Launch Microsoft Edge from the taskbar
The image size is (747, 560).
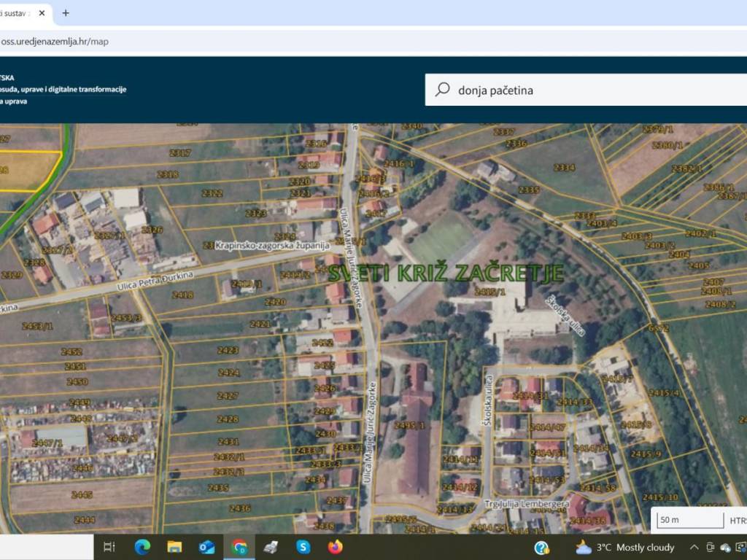(x=142, y=547)
